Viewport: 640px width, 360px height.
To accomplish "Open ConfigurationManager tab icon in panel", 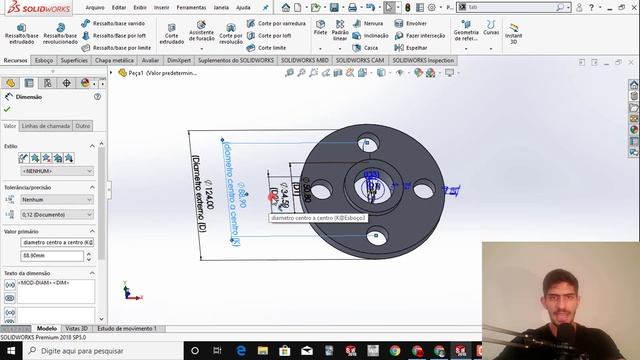I will (x=48, y=83).
